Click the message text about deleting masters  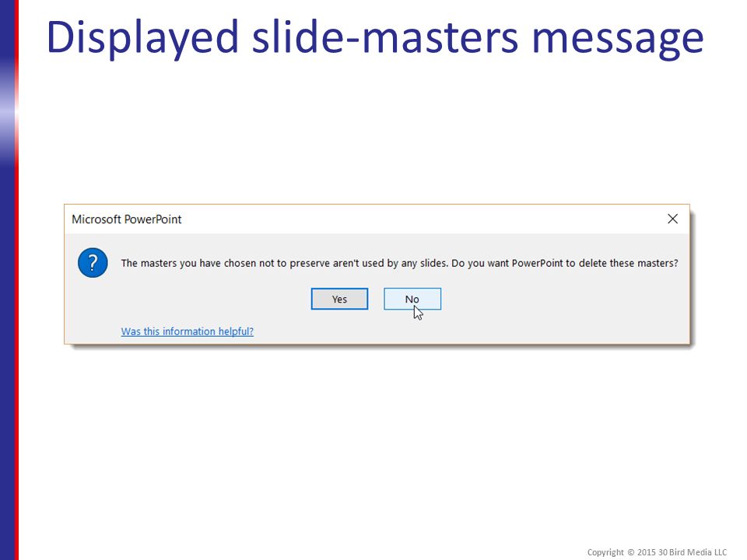[x=399, y=264]
